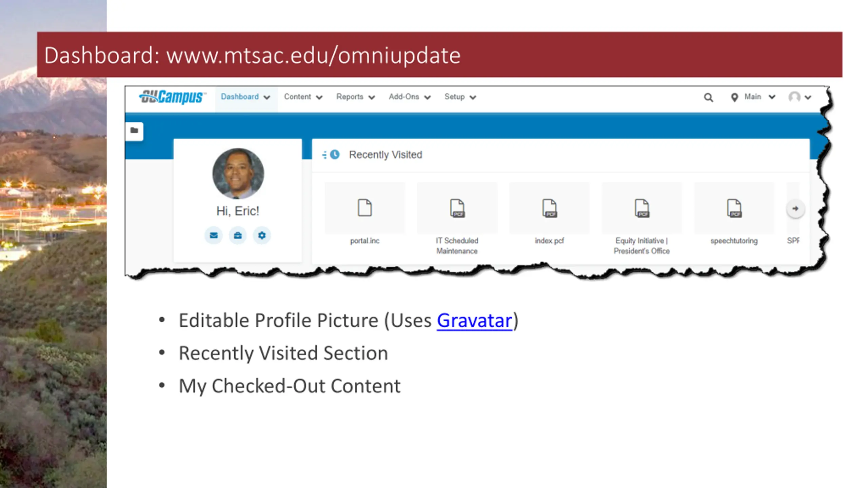Open the file navigation folder icon
The width and height of the screenshot is (868, 488).
[x=134, y=130]
